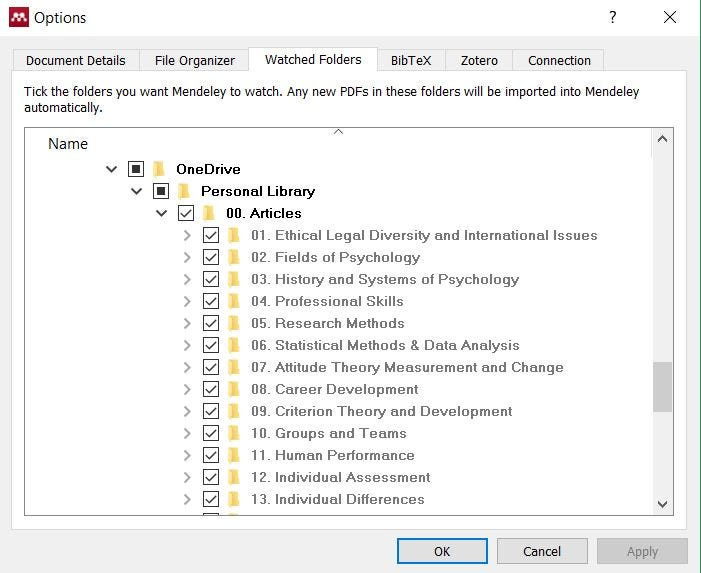The width and height of the screenshot is (701, 573).
Task: Click folder icon for 10. Groups and Teams
Action: tap(234, 433)
